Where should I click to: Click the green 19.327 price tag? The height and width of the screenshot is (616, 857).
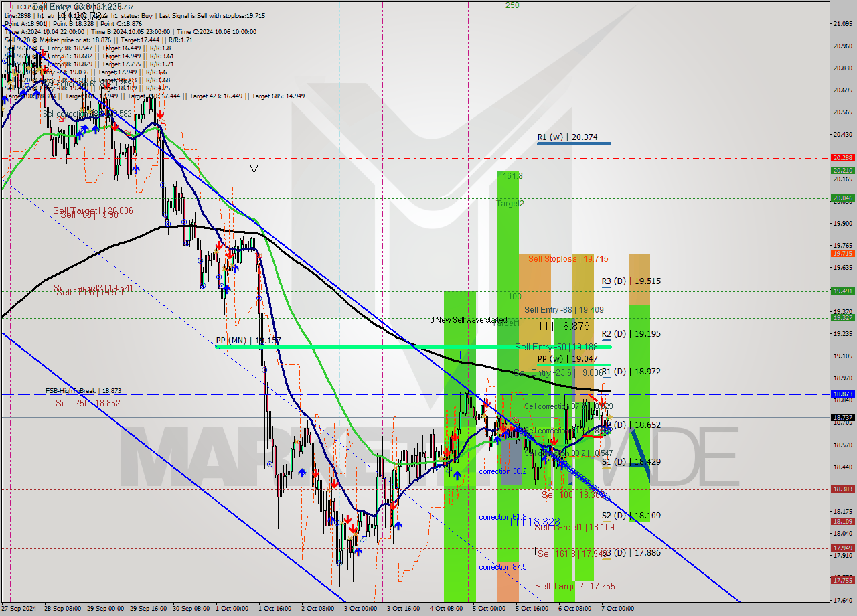pyautogui.click(x=842, y=318)
